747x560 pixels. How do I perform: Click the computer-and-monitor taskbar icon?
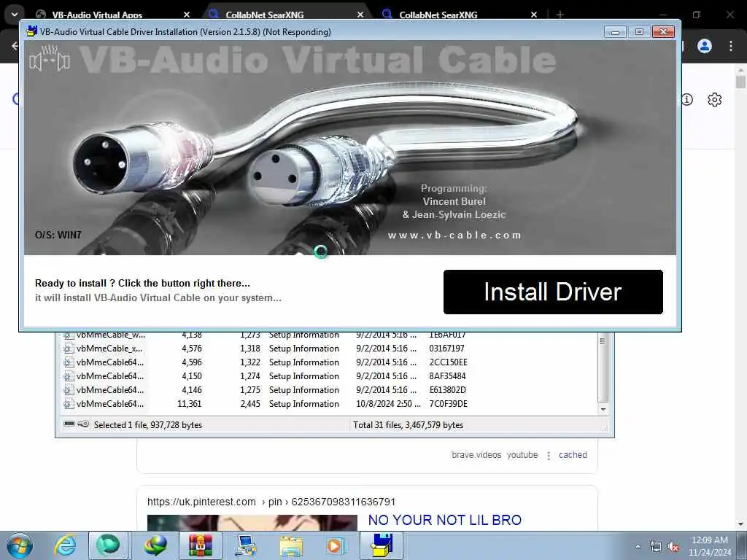(245, 545)
